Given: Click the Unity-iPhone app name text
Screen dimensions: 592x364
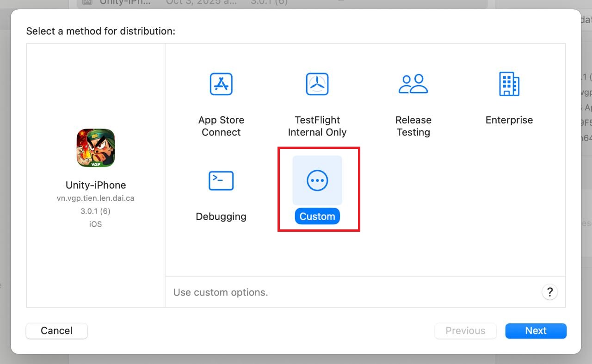Looking at the screenshot, I should tap(96, 185).
